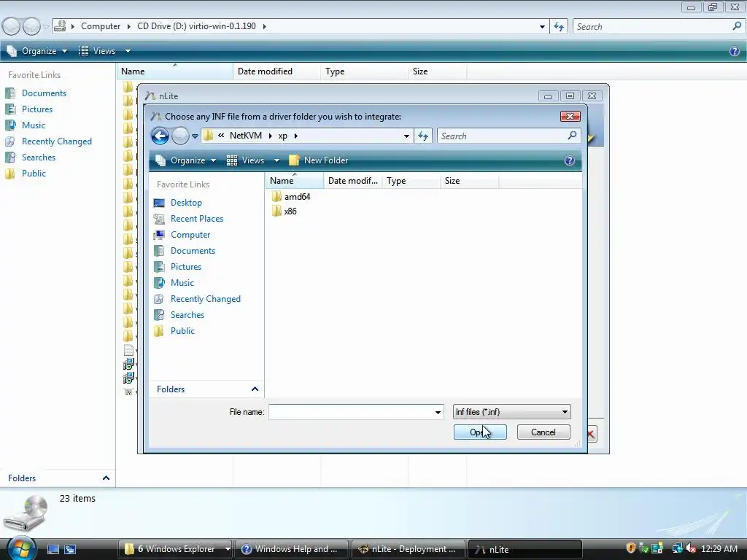Screen dimensions: 747x560
Task: Expand the Explorer address bar history dropdown
Action: point(542,27)
